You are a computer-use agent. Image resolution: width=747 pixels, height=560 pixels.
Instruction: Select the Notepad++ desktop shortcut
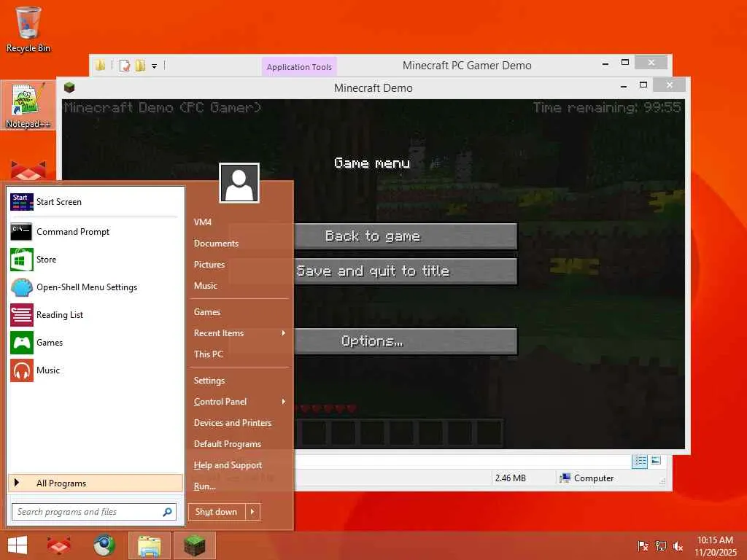coord(28,105)
